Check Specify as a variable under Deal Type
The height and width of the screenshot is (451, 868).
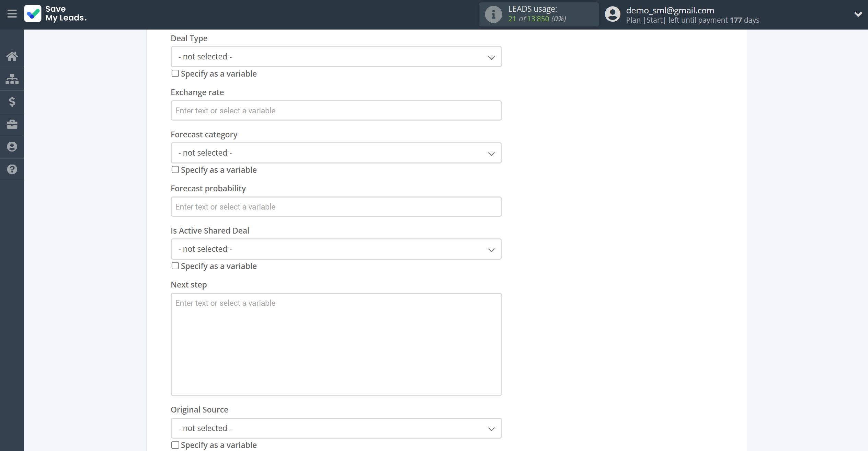[175, 74]
